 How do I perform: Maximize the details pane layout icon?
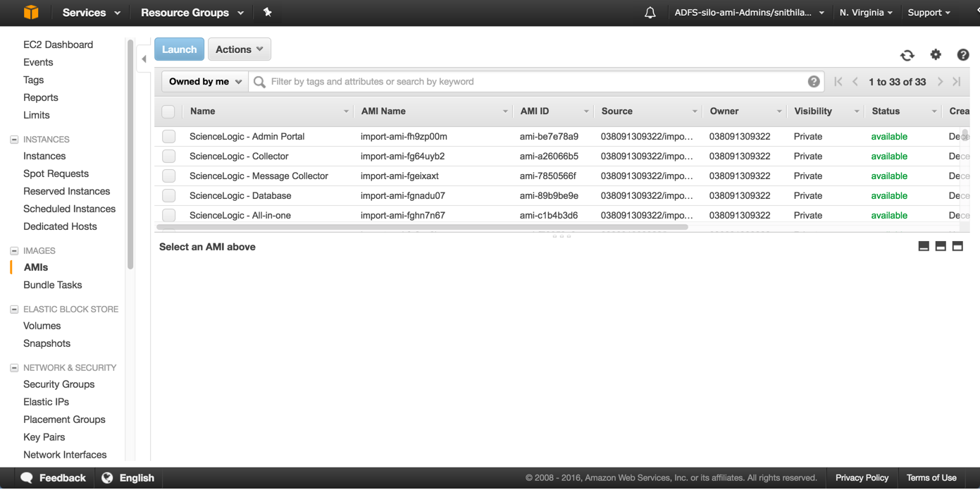(x=957, y=246)
